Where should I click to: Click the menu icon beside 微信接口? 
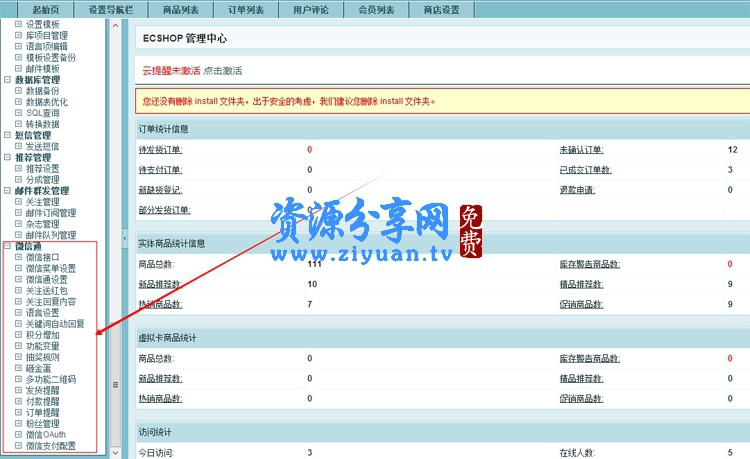coord(18,257)
